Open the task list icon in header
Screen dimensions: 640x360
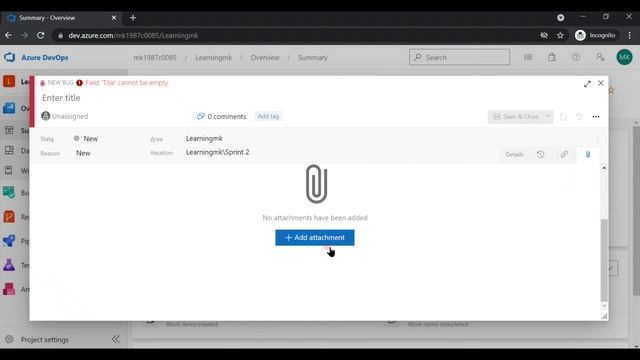528,57
